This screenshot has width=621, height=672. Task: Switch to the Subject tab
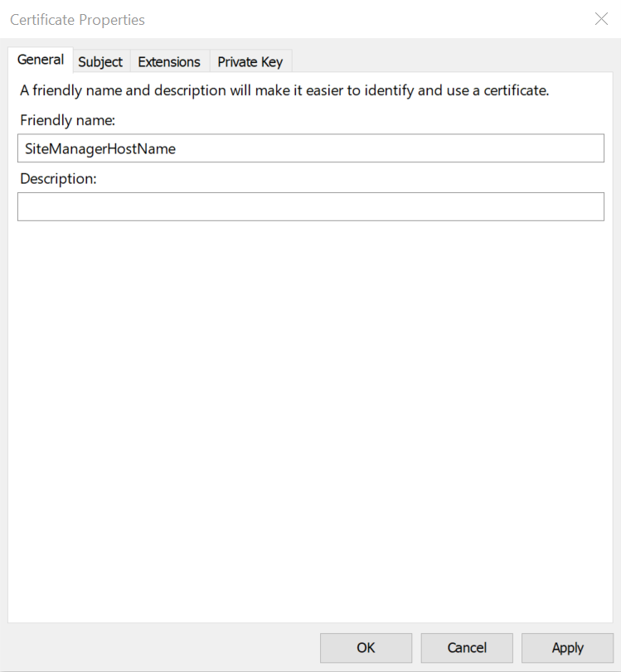click(100, 61)
